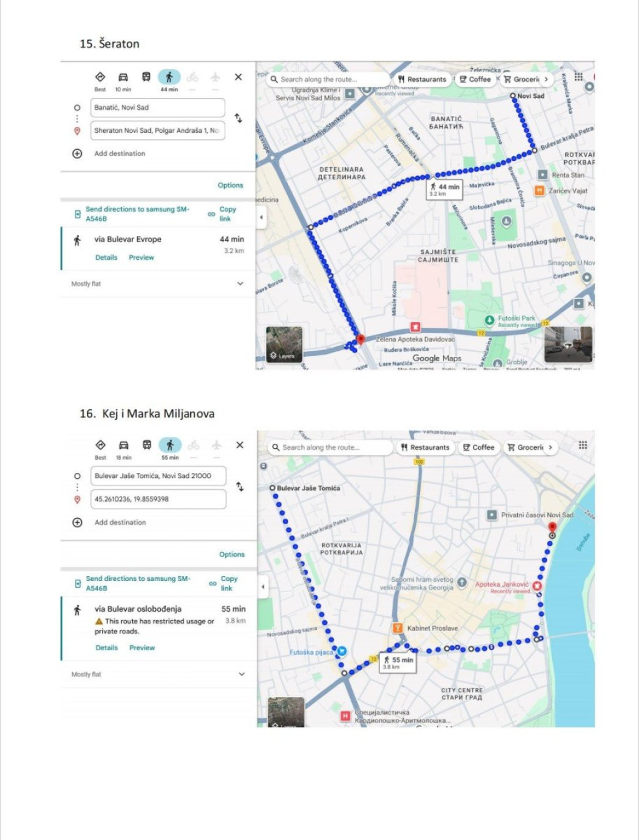Viewport: 639px width, 840px height.
Task: Open Layers thumbnail on top map
Action: click(284, 344)
